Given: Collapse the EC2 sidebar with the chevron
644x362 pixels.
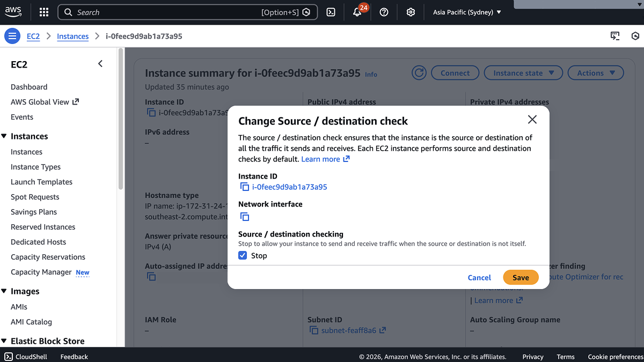Looking at the screenshot, I should [100, 63].
